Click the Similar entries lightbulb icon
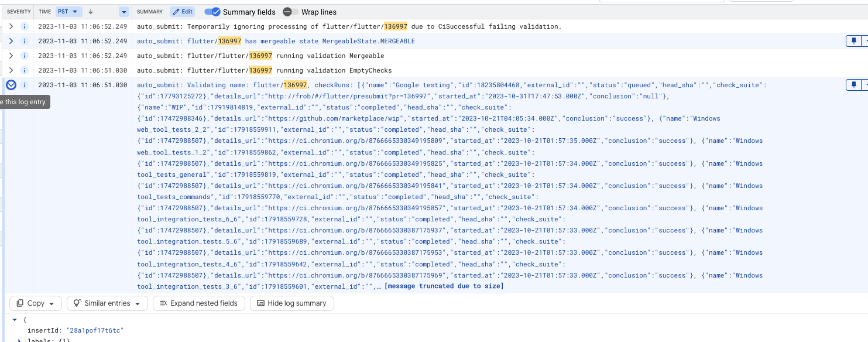 (x=77, y=303)
